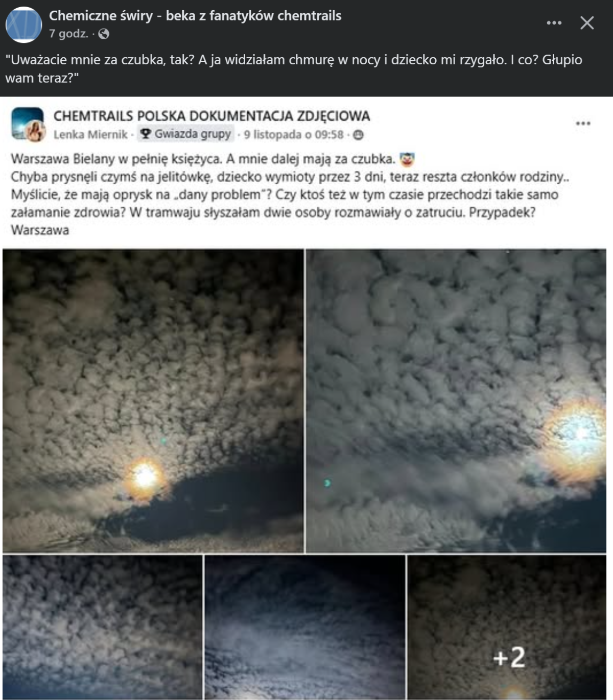Open the first large moon-and-clouds photo
This screenshot has width=613, height=700.
click(x=153, y=401)
